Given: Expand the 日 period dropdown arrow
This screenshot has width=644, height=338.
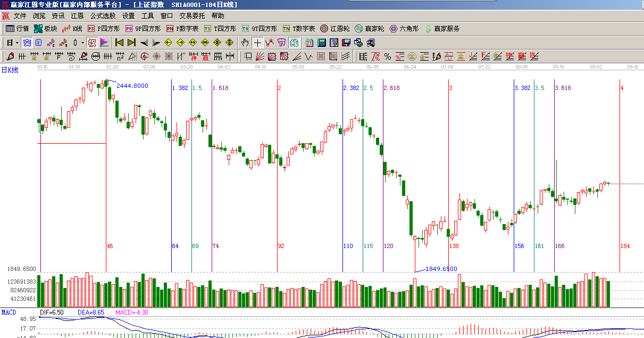Looking at the screenshot, I should [17, 43].
